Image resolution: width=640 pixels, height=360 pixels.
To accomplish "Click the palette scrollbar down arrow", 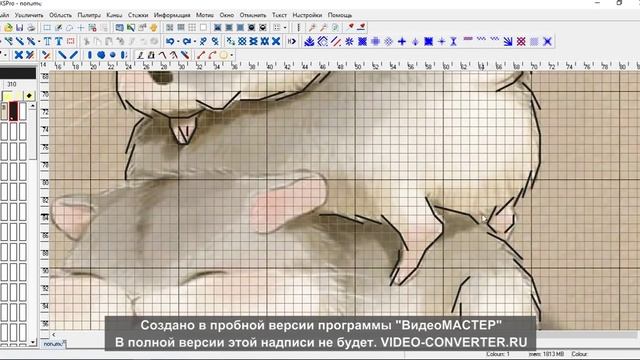I will (33, 342).
